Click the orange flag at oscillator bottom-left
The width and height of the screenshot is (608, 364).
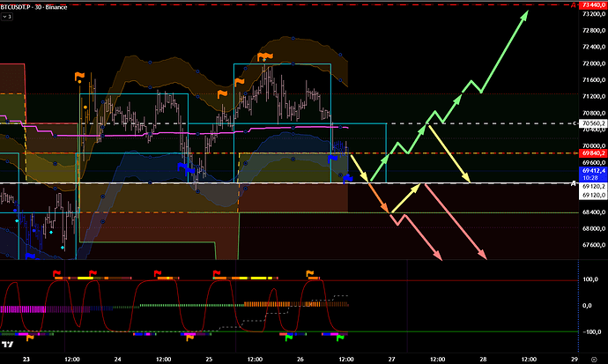(30, 336)
